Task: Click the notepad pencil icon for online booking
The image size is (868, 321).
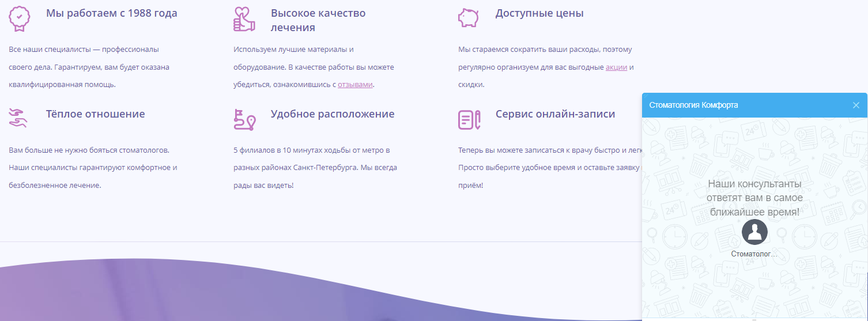Action: [469, 119]
